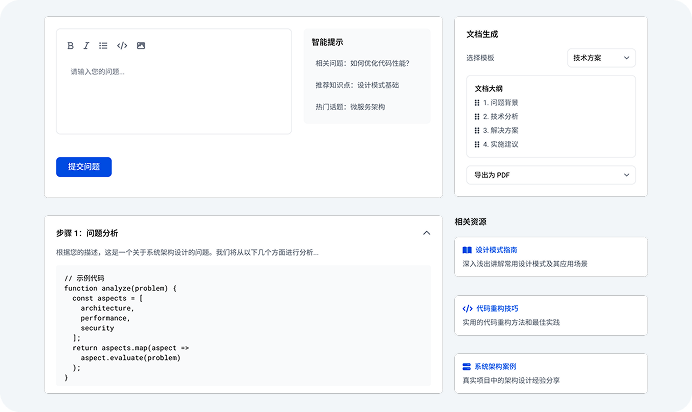This screenshot has height=412, width=692.
Task: Open the 系统架构案例 resource link
Action: pos(495,367)
